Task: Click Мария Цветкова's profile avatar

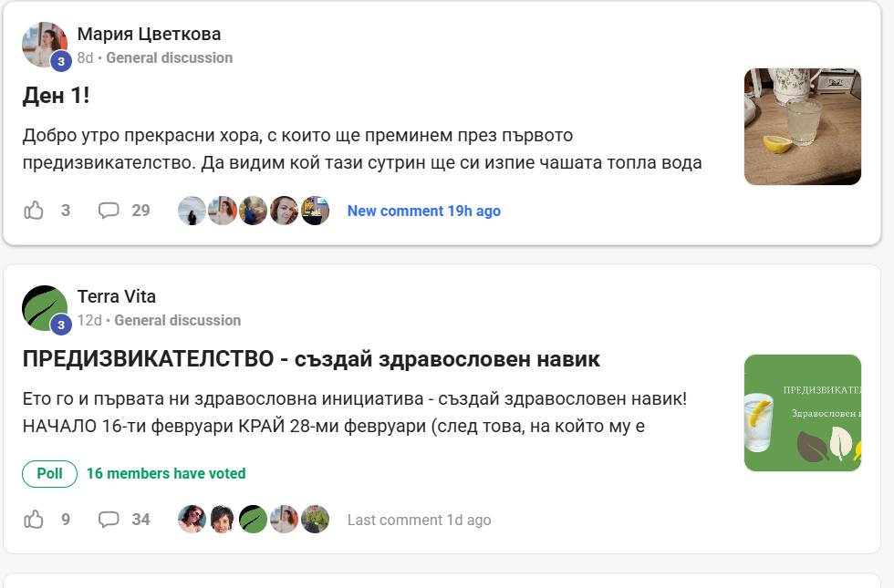Action: 45,45
